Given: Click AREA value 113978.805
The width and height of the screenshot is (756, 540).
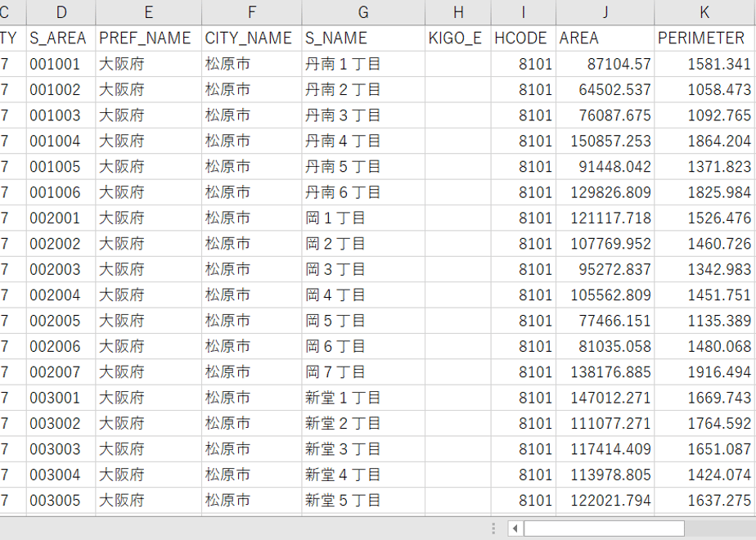Looking at the screenshot, I should point(605,475).
